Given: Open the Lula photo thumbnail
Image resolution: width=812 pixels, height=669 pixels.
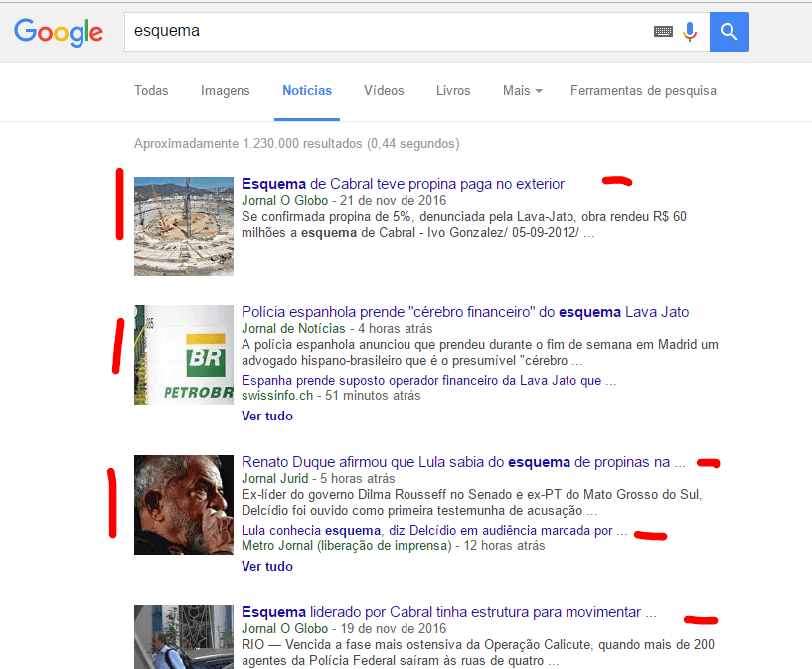Looking at the screenshot, I should pos(184,505).
